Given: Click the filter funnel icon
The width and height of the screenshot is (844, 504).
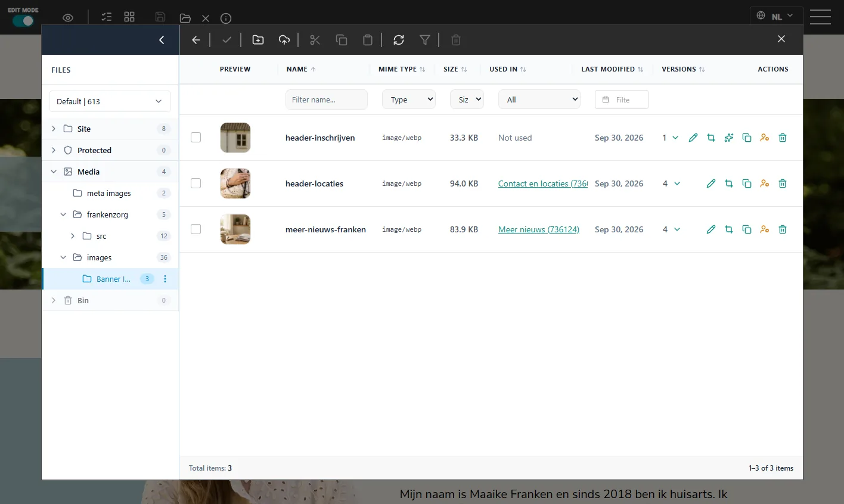Looking at the screenshot, I should [x=425, y=40].
